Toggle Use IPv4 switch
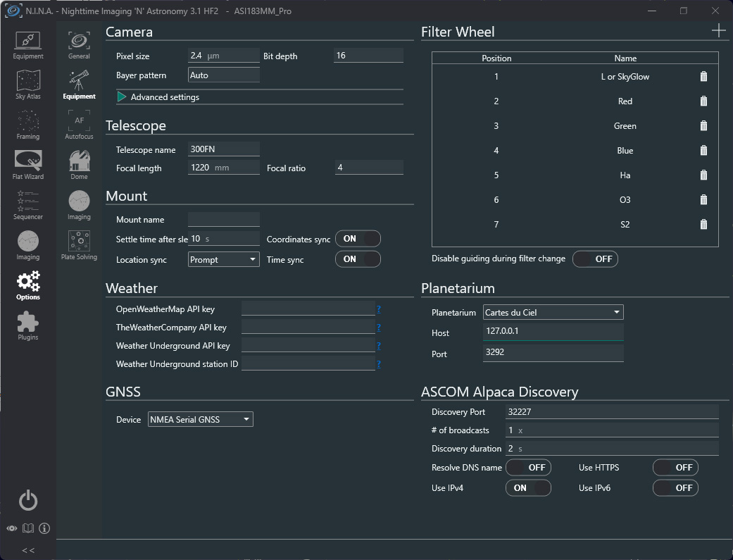Image resolution: width=733 pixels, height=560 pixels. point(528,488)
